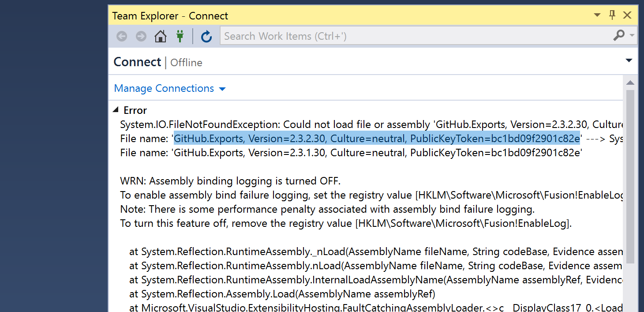Open the green Connect plug icon

180,36
